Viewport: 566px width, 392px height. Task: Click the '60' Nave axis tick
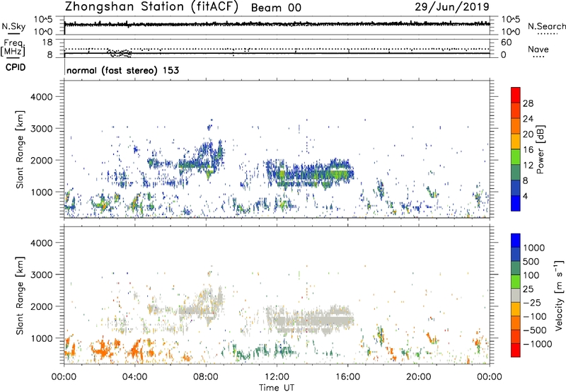click(506, 42)
